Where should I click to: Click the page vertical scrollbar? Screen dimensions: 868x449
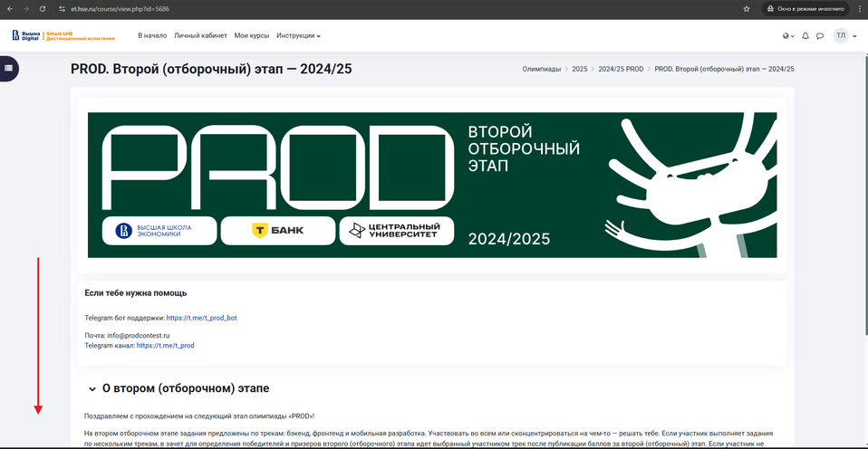point(865,194)
